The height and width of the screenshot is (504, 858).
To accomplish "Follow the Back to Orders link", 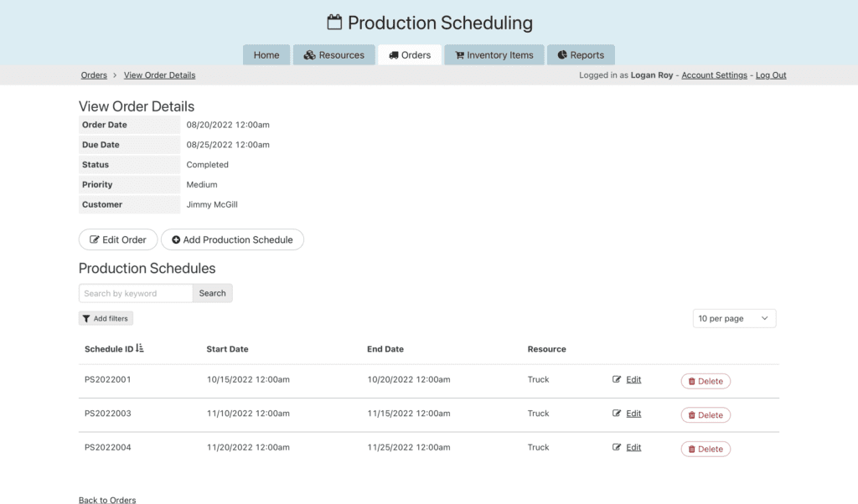I will pyautogui.click(x=107, y=500).
